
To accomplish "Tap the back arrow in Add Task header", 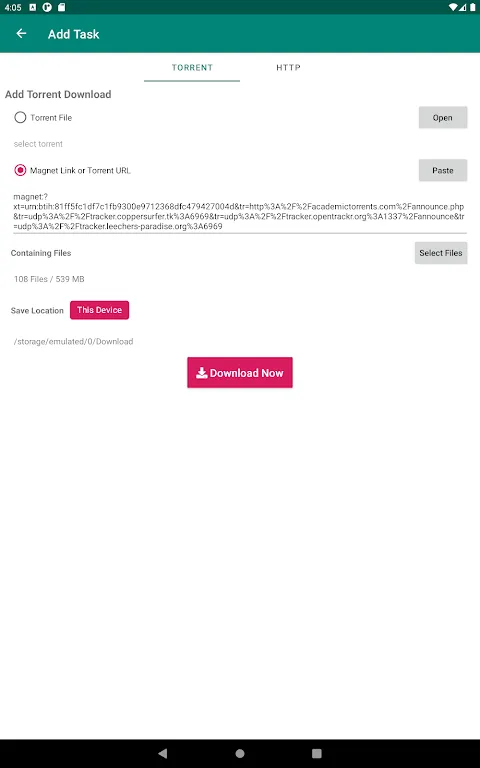I will click(x=21, y=33).
